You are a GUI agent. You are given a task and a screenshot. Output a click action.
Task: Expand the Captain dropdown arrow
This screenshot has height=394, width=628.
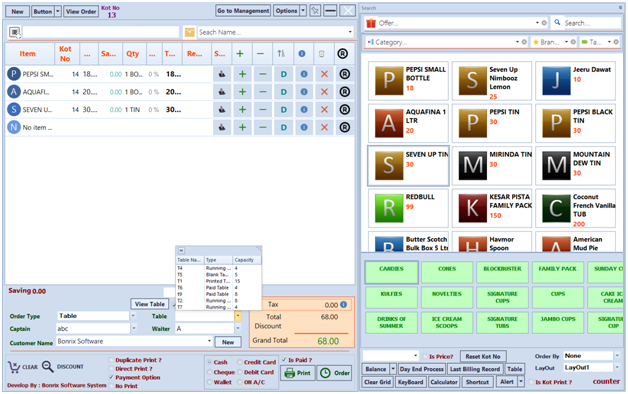coord(134,328)
